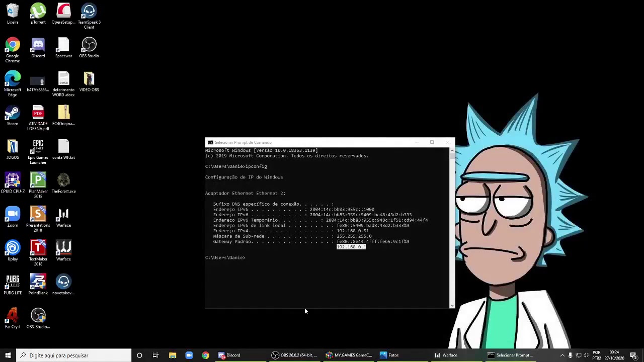The width and height of the screenshot is (644, 362).
Task: Select the Google Chrome desktop shortcut
Action: click(x=13, y=50)
